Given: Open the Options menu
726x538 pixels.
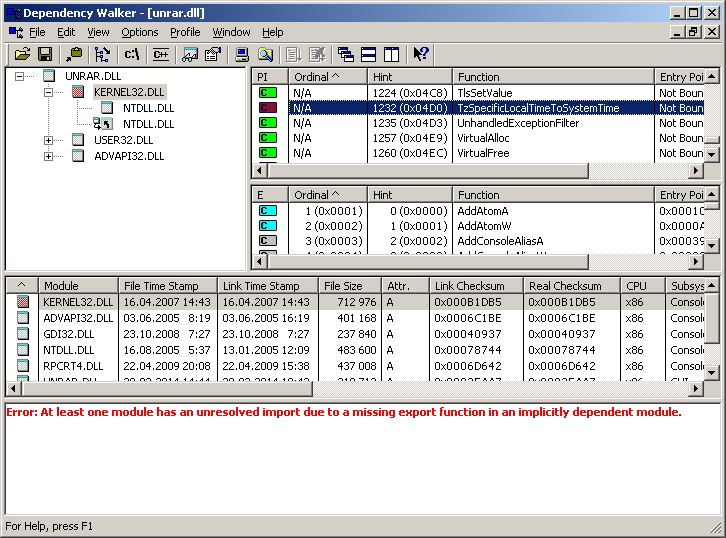Looking at the screenshot, I should 139,32.
